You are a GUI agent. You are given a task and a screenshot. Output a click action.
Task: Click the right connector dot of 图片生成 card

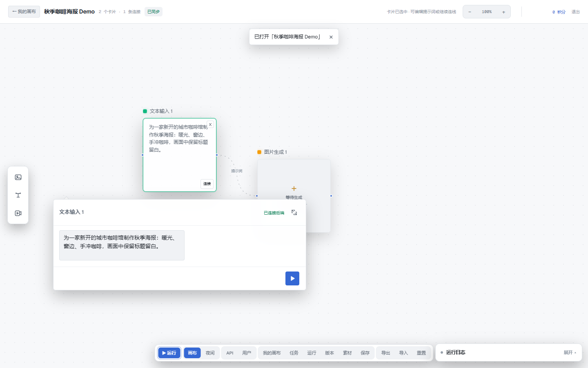pyautogui.click(x=331, y=196)
